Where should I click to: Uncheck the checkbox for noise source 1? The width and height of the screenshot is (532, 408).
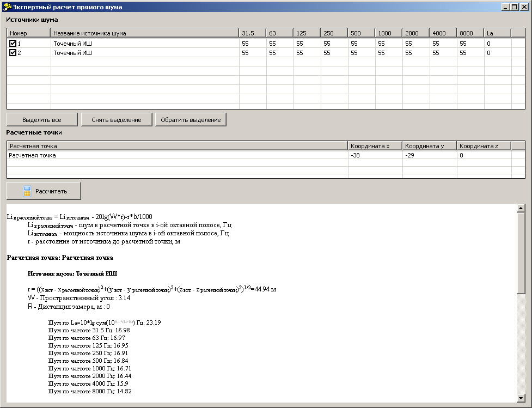[13, 43]
